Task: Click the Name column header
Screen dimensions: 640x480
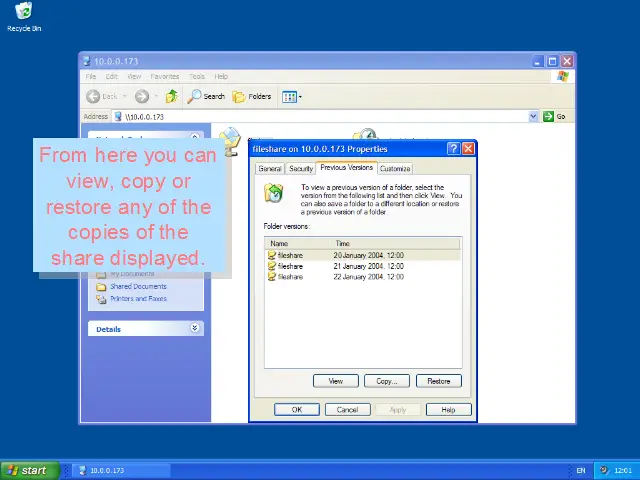Action: pos(298,243)
